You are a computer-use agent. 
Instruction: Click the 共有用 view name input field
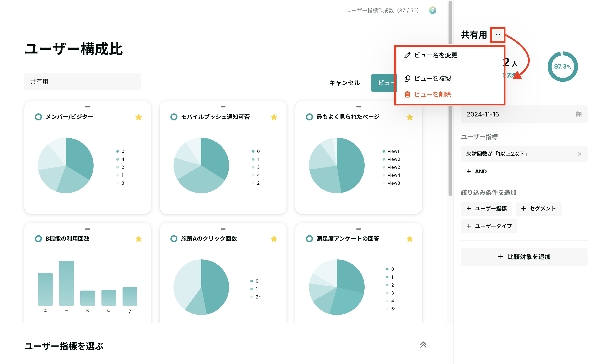coord(82,82)
